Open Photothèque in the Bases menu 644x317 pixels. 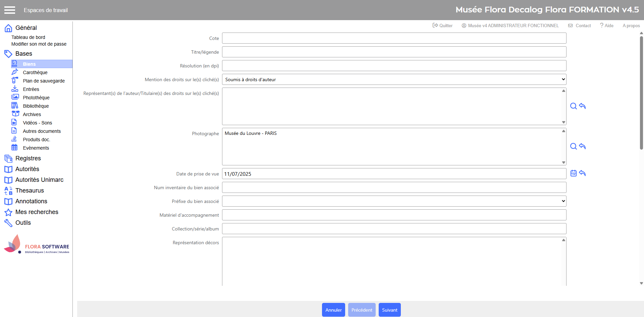[36, 98]
